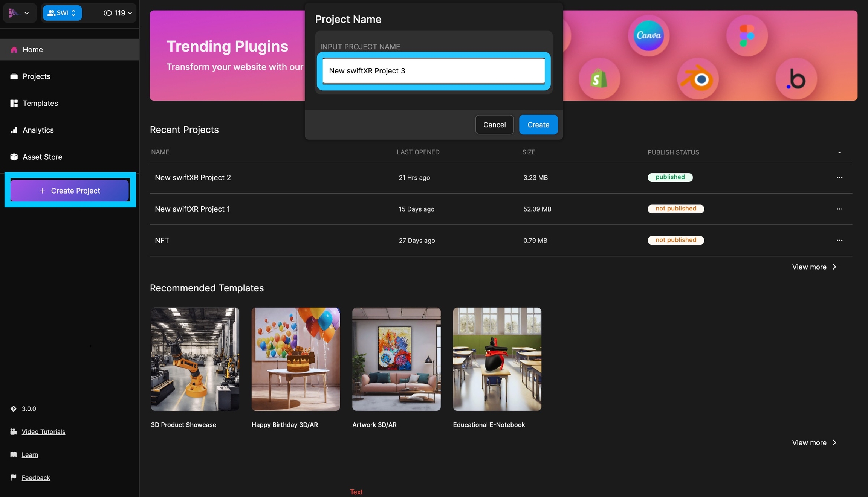
Task: Open options for New swiftXR Project 2
Action: point(839,177)
